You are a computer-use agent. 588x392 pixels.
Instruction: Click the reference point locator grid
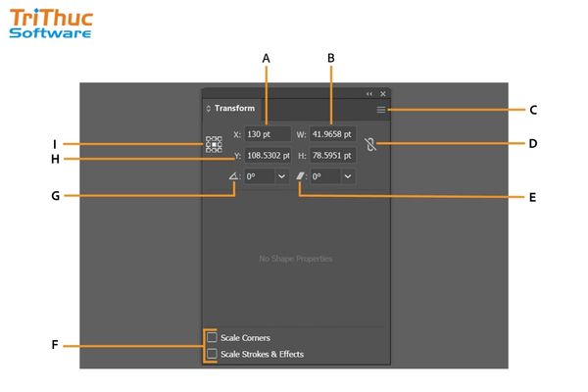(214, 144)
